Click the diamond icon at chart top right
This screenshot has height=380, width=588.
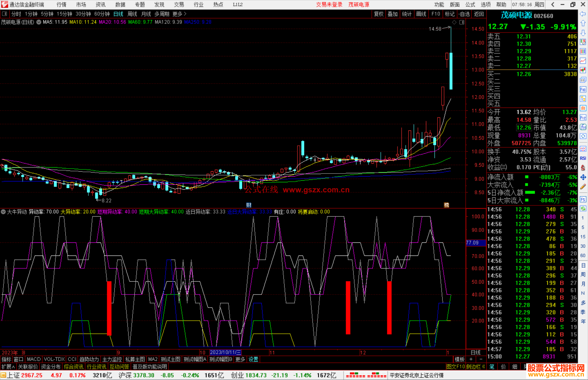[454, 22]
